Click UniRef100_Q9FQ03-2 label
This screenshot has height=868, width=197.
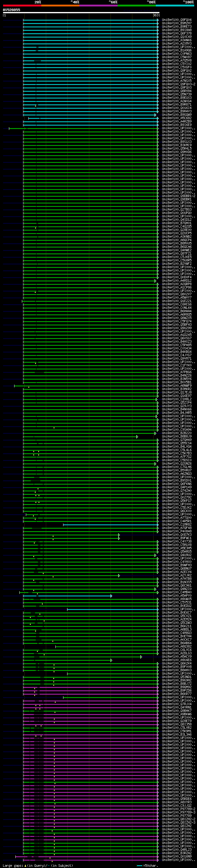(x=179, y=84)
